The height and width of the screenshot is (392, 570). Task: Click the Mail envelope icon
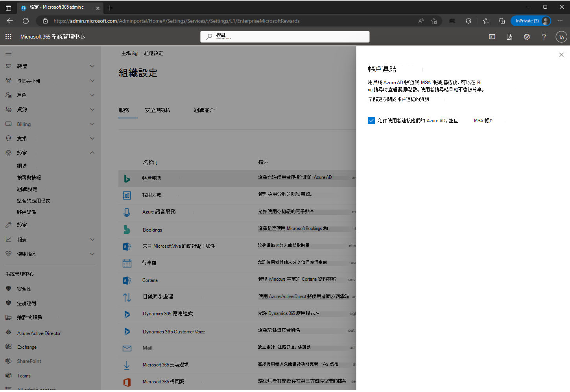(127, 348)
